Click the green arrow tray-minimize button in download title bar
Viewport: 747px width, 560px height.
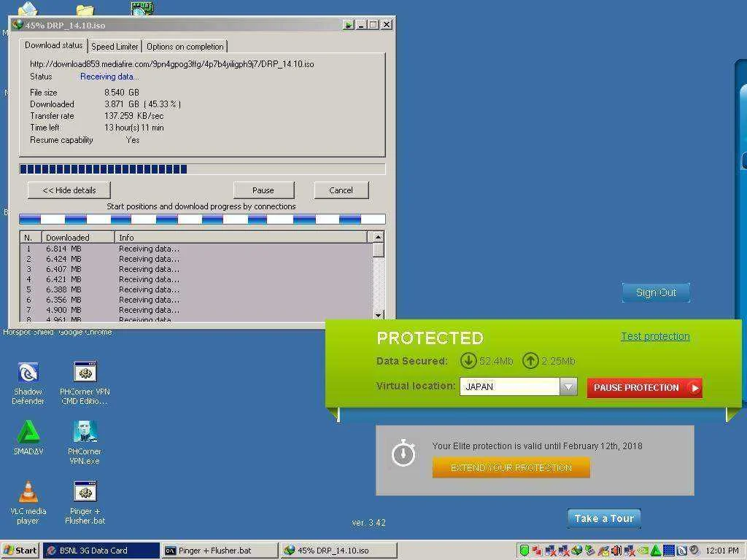coord(348,25)
